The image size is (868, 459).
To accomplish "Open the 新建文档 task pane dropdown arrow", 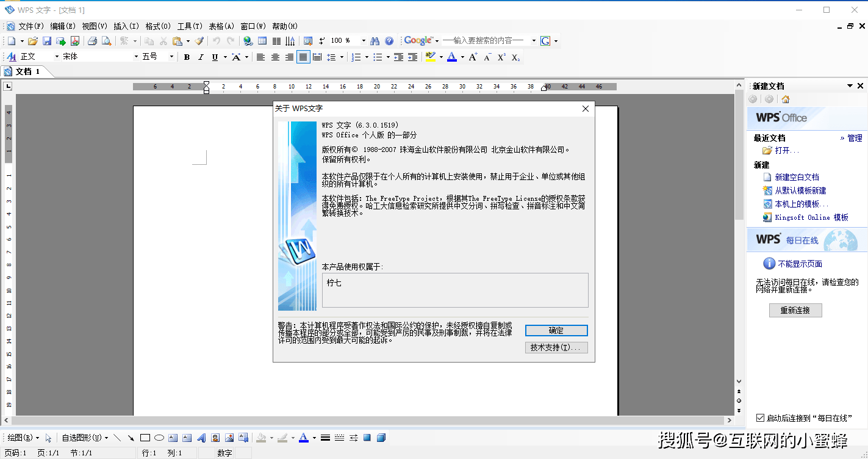I will click(x=850, y=86).
